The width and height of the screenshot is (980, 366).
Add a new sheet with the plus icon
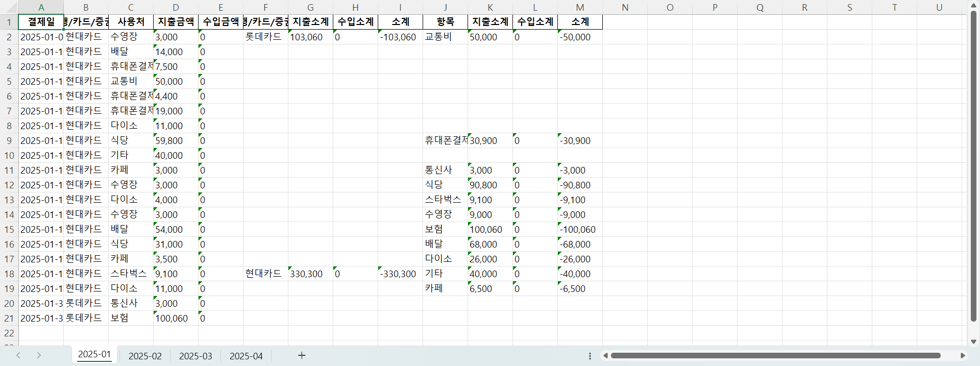[x=302, y=355]
